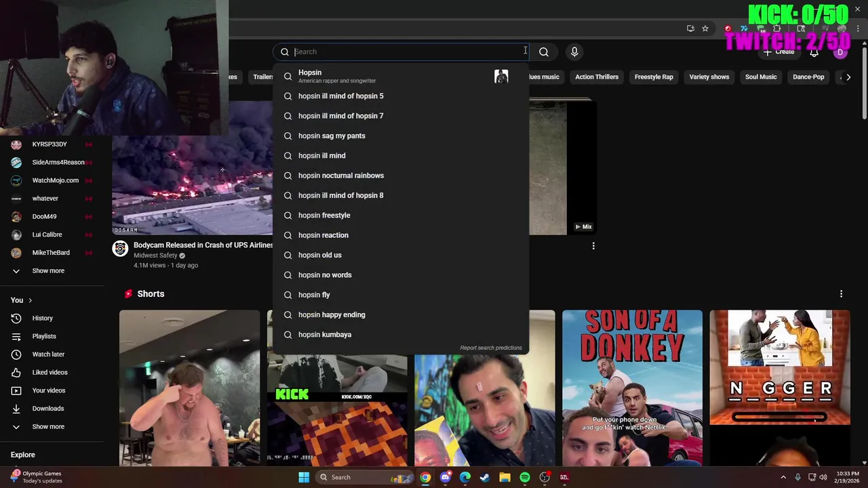Viewport: 868px width, 488px height.
Task: Click the Liked videos thumbs-up icon
Action: pyautogui.click(x=16, y=372)
